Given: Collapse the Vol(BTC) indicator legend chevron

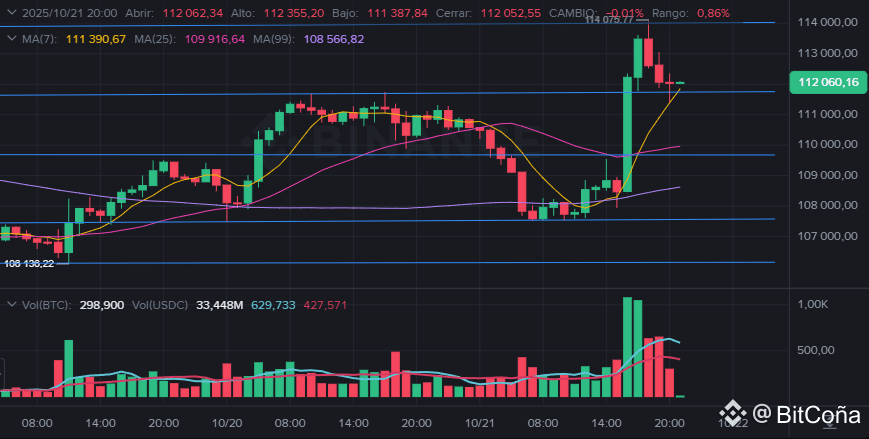Looking at the screenshot, I should click(x=11, y=305).
